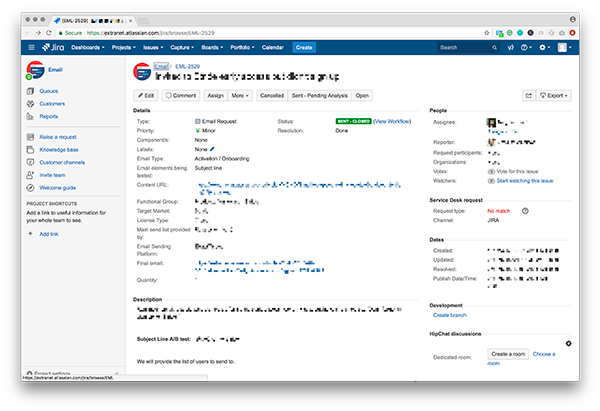Open the Welcome guide link
Viewport: 600px width, 411px height.
(57, 188)
